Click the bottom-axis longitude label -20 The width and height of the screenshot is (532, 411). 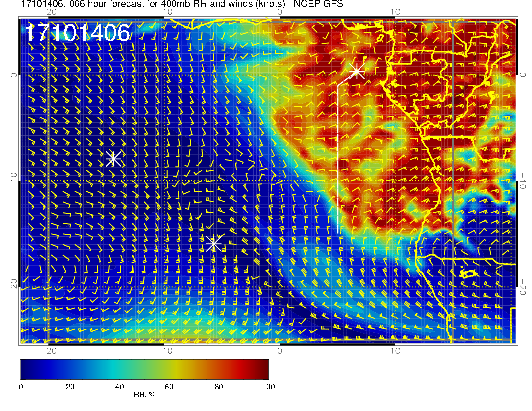[x=48, y=351]
